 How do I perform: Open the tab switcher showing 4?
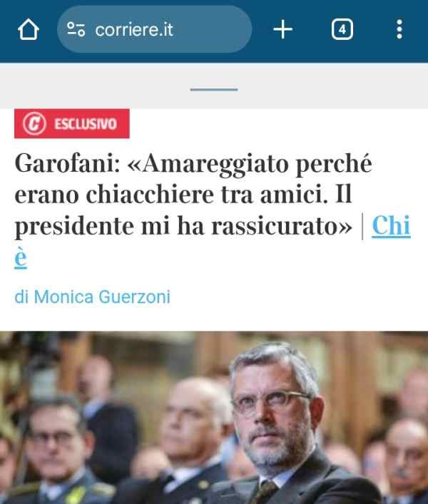point(342,29)
